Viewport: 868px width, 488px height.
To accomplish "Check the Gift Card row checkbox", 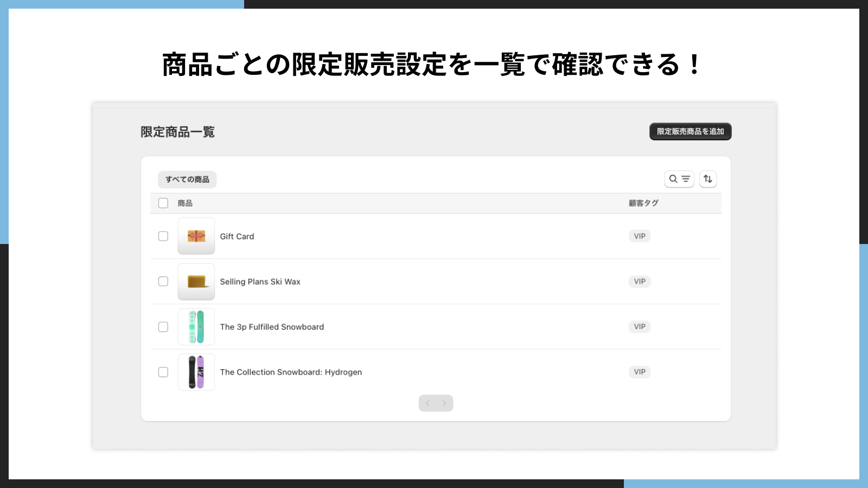I will 163,236.
